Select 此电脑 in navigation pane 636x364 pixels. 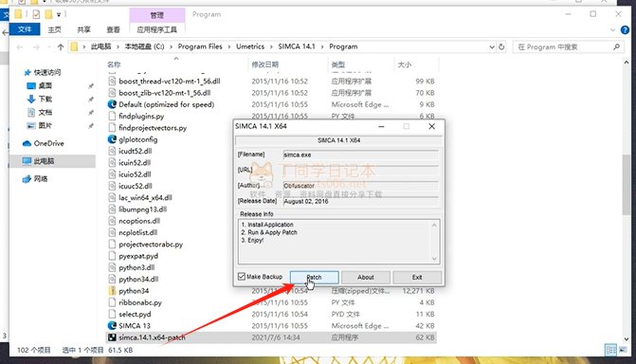(44, 161)
